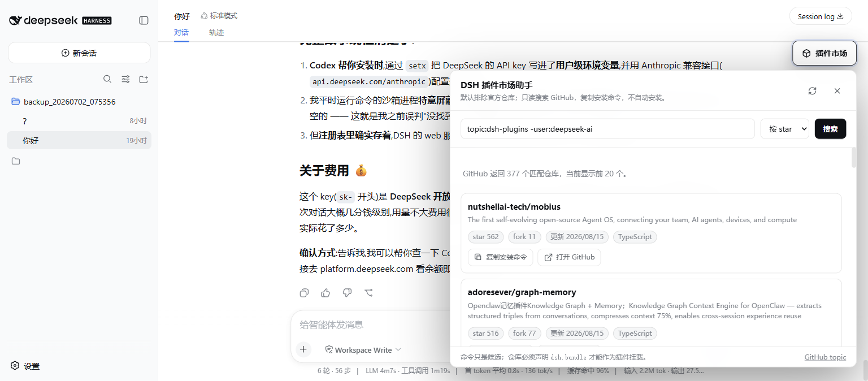
Task: Open the GitHub topic link
Action: 825,357
